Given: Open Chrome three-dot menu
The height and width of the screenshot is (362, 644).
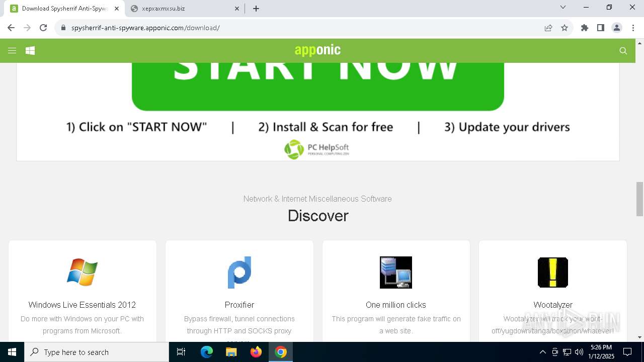Looking at the screenshot, I should point(633,28).
